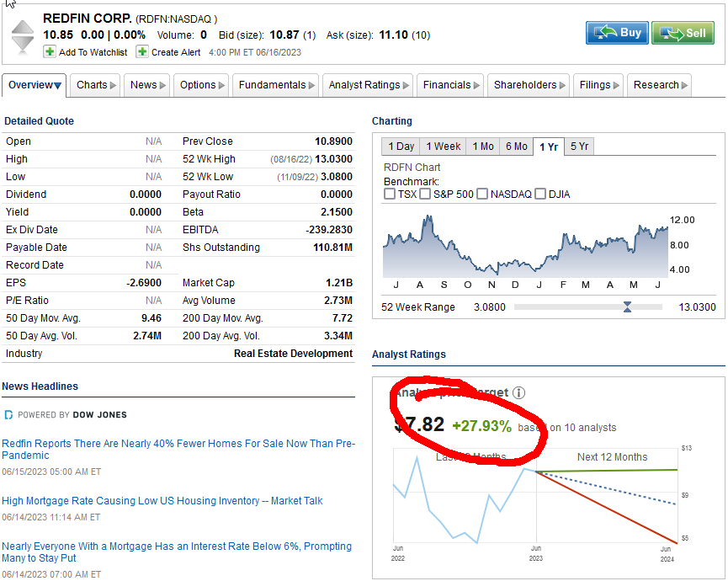Click the Dow Jones logo icon
Image resolution: width=728 pixels, height=581 pixels.
click(8, 415)
